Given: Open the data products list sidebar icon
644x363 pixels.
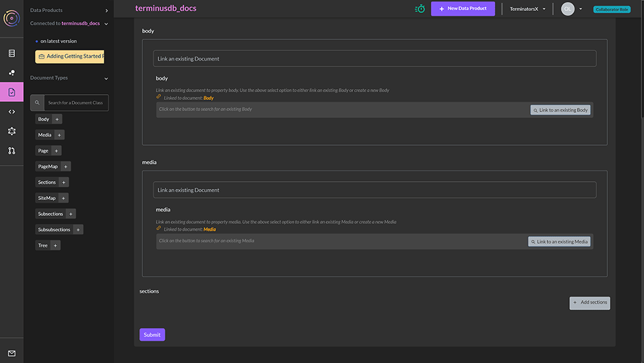Looking at the screenshot, I should (12, 53).
